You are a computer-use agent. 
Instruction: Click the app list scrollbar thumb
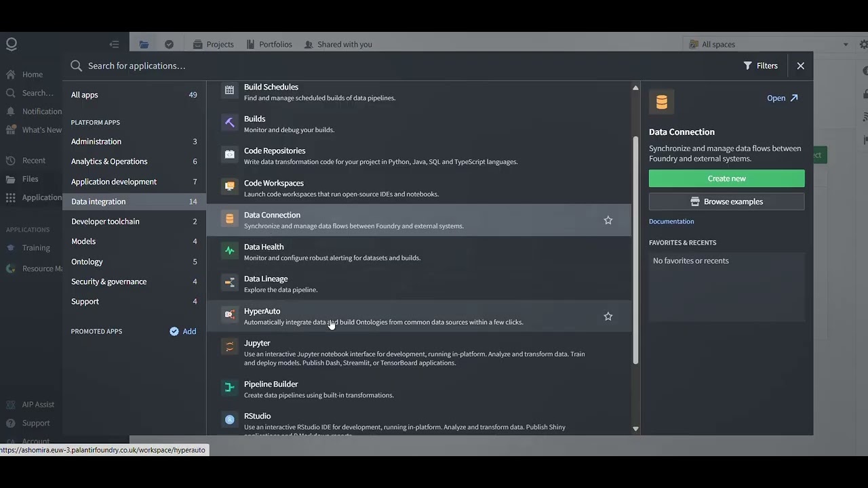(x=635, y=251)
